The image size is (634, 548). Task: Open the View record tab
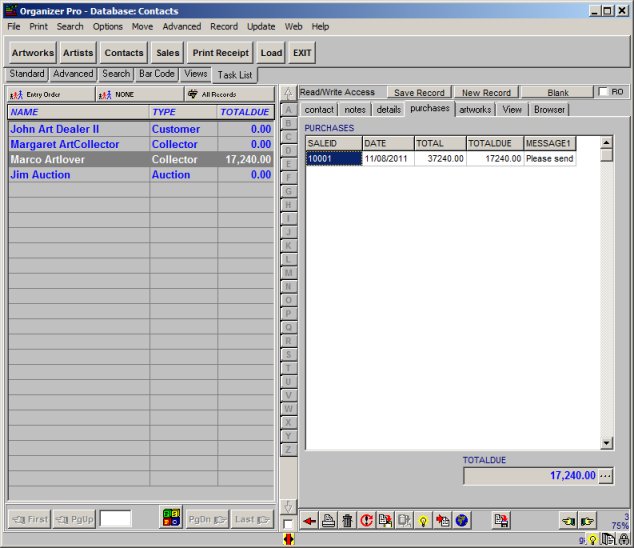click(512, 110)
